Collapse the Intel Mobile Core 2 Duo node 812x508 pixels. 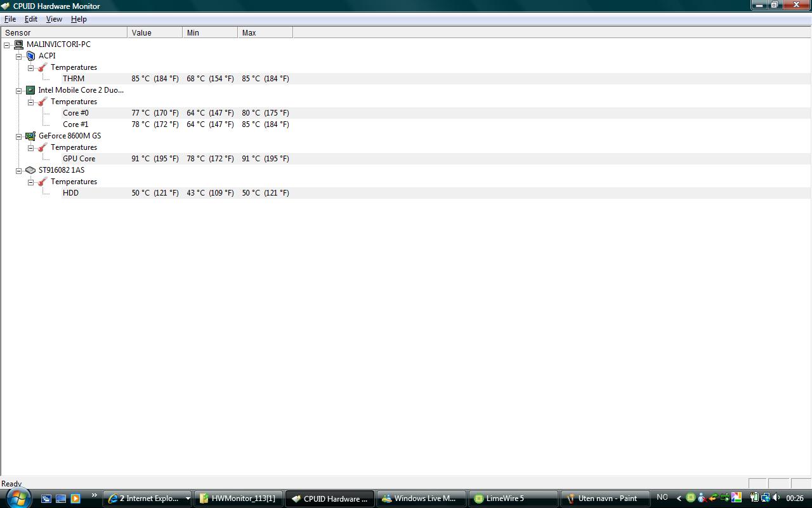19,90
